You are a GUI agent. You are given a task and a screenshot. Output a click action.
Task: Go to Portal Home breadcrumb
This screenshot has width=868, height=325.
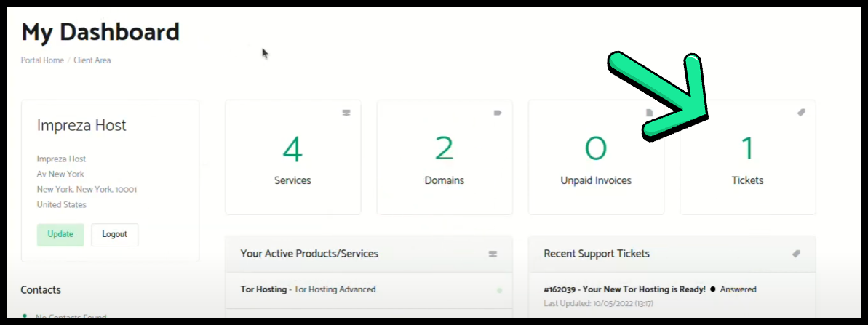pyautogui.click(x=42, y=60)
